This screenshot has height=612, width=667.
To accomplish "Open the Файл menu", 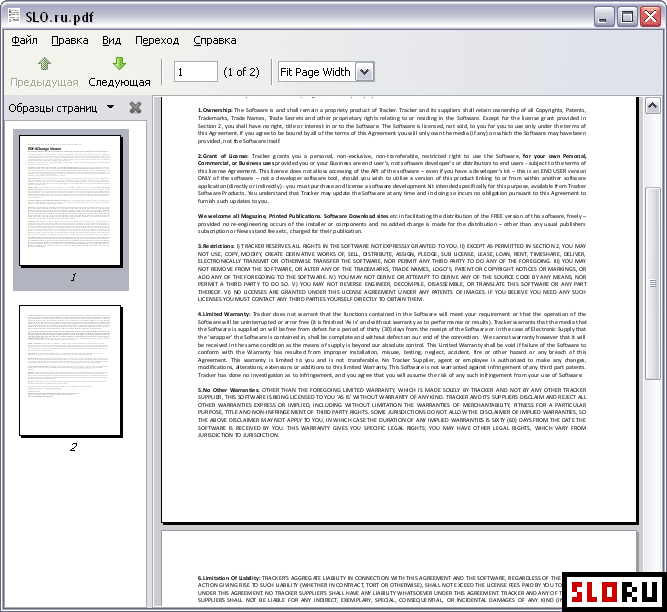I will click(24, 40).
